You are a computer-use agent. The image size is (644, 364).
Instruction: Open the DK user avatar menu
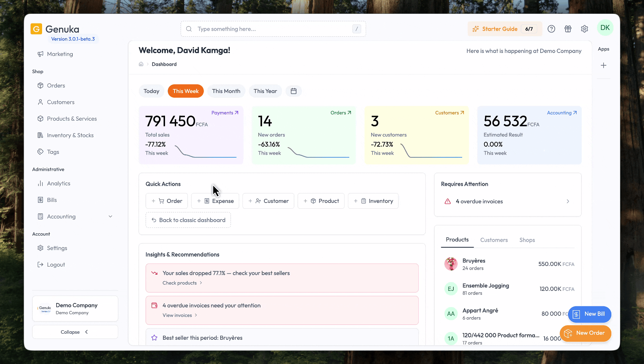point(605,28)
